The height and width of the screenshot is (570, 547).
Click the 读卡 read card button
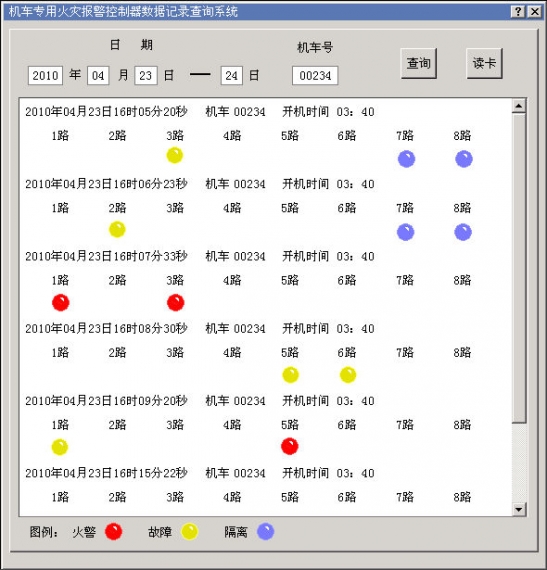tap(484, 63)
